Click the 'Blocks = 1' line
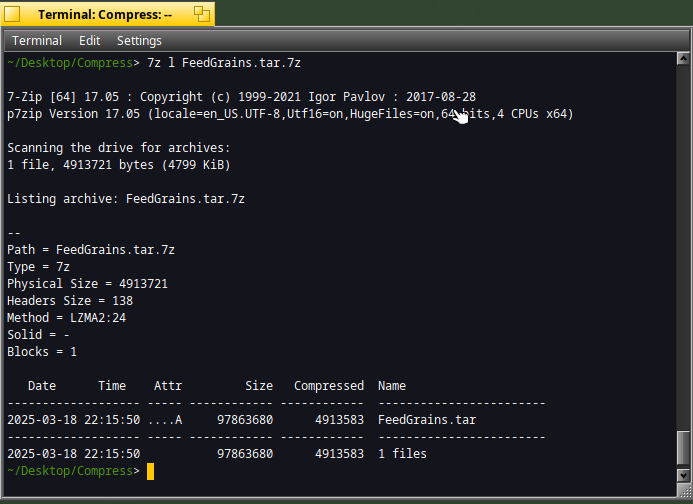The height and width of the screenshot is (504, 693). (42, 352)
